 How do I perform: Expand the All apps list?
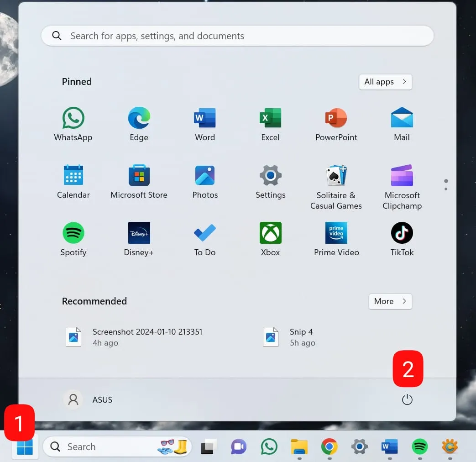click(385, 82)
